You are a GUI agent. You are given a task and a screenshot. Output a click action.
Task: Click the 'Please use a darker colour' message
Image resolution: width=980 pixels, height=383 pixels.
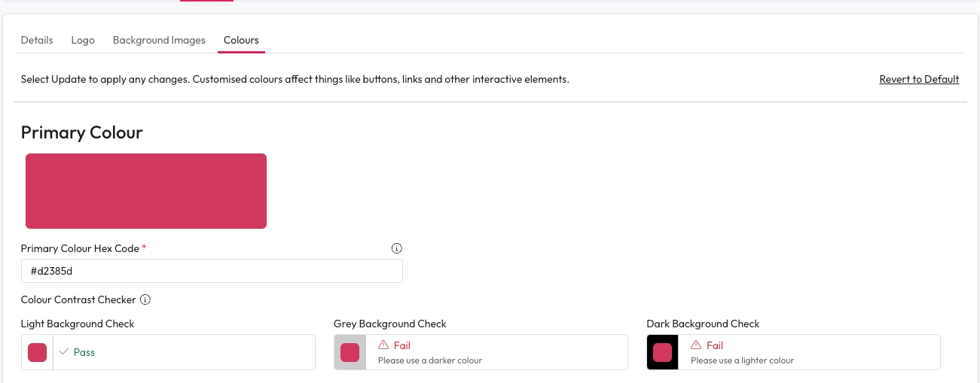[x=429, y=360]
